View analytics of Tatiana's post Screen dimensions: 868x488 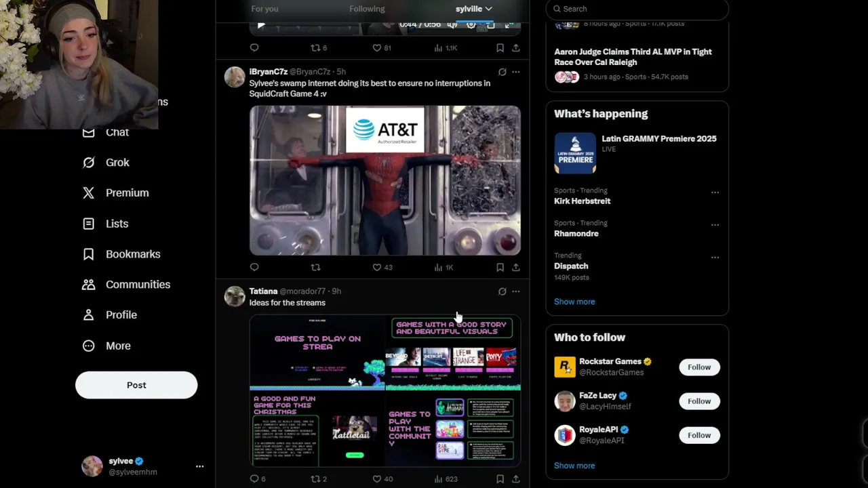(446, 479)
